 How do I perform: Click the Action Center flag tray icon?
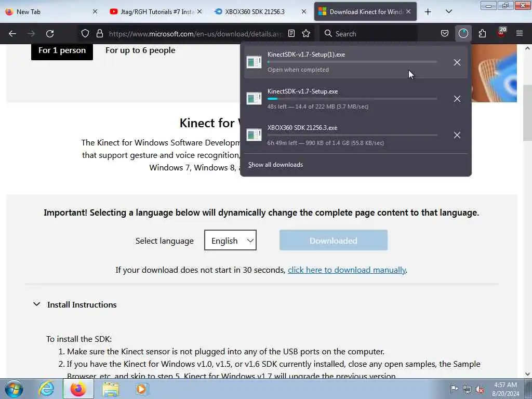(x=454, y=389)
